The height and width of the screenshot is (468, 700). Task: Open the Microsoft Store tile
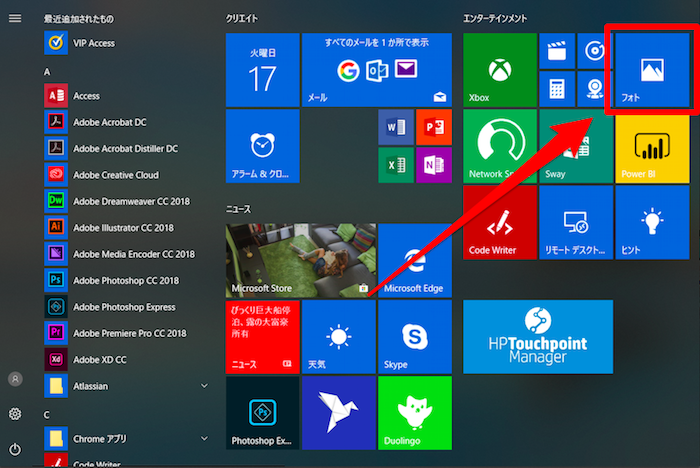pos(300,261)
